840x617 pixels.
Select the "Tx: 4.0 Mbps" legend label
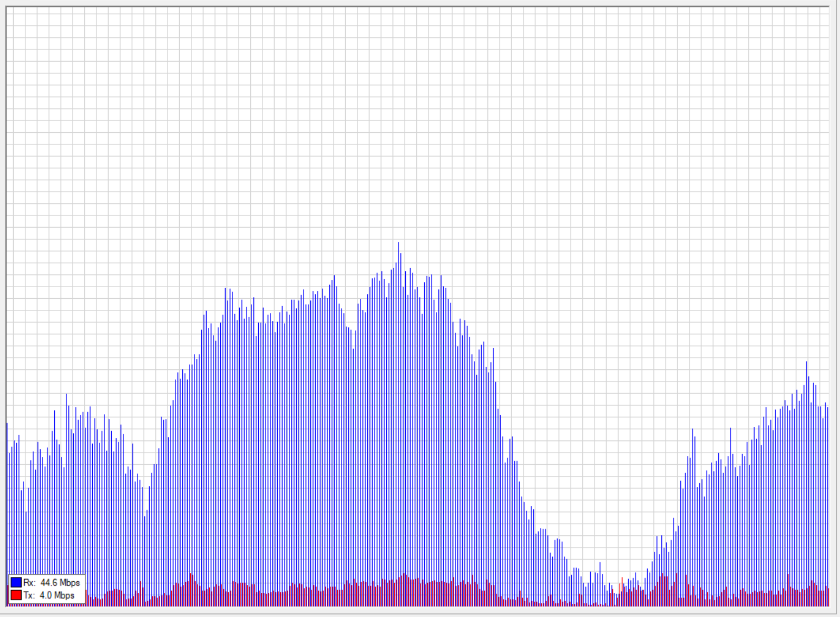click(x=49, y=595)
